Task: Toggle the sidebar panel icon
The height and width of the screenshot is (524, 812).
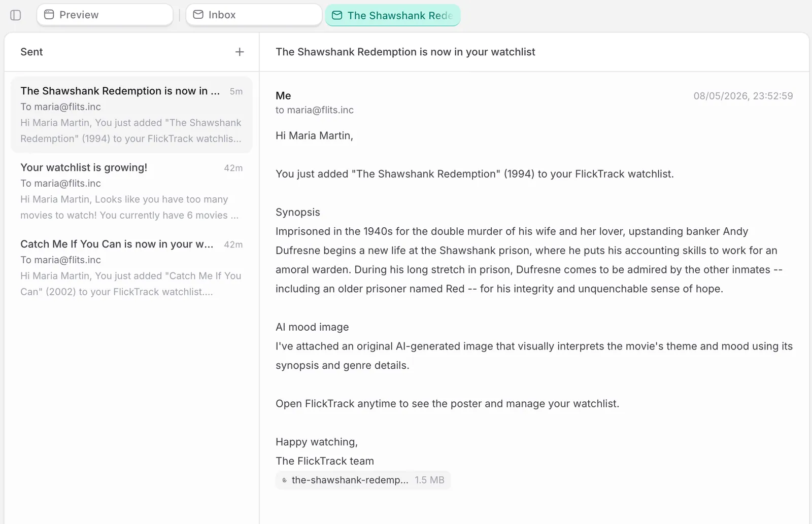Action: point(16,15)
